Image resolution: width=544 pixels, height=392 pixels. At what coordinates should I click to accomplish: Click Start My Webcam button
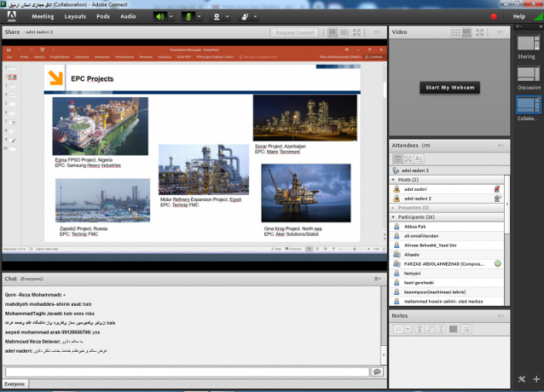coord(449,88)
